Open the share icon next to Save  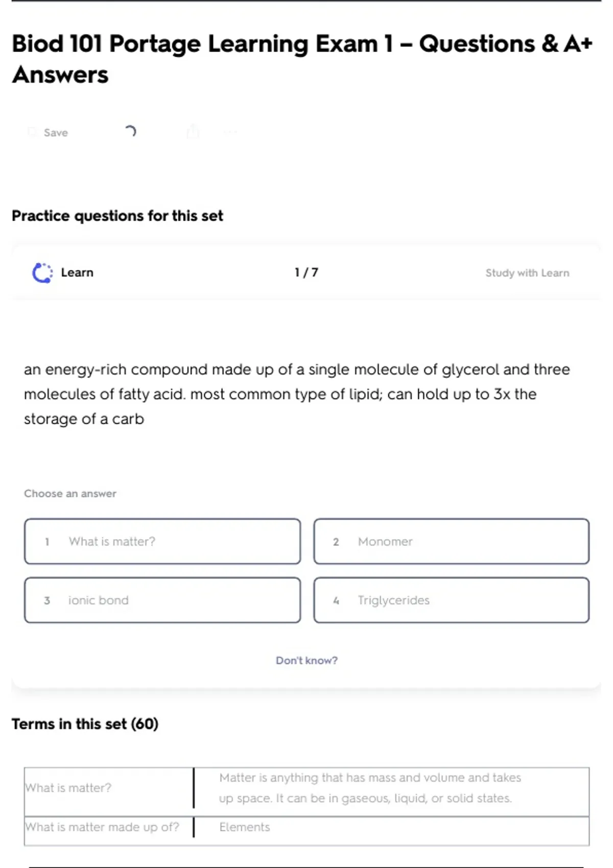tap(193, 132)
